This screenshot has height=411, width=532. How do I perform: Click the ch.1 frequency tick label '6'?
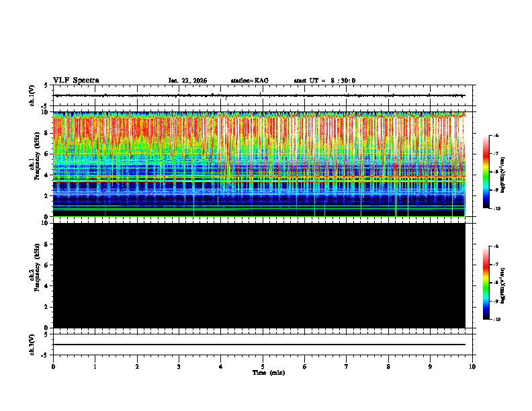click(47, 154)
